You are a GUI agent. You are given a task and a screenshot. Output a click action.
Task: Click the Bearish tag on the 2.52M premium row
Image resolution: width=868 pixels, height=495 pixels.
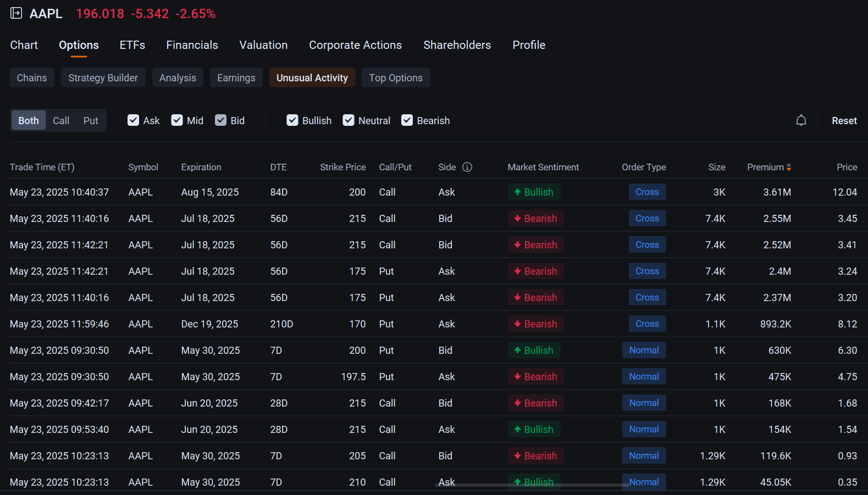[535, 244]
